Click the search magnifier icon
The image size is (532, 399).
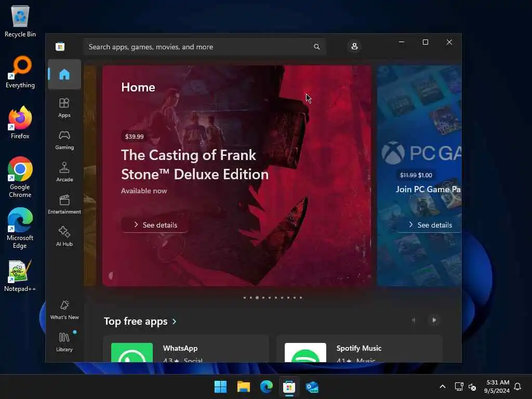click(x=316, y=47)
